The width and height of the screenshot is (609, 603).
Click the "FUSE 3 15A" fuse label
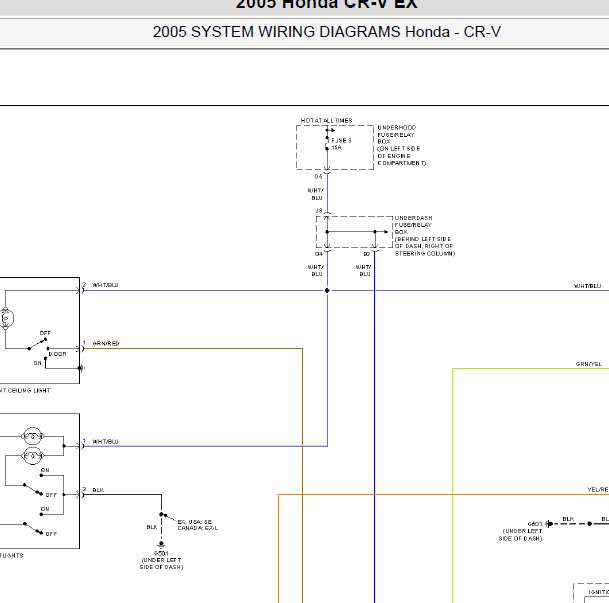(341, 144)
